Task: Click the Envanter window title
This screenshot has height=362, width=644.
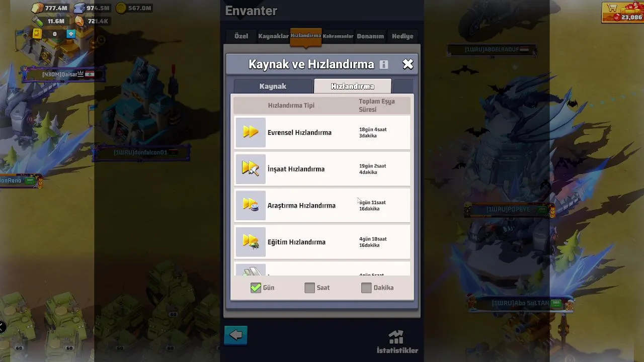Action: click(251, 11)
